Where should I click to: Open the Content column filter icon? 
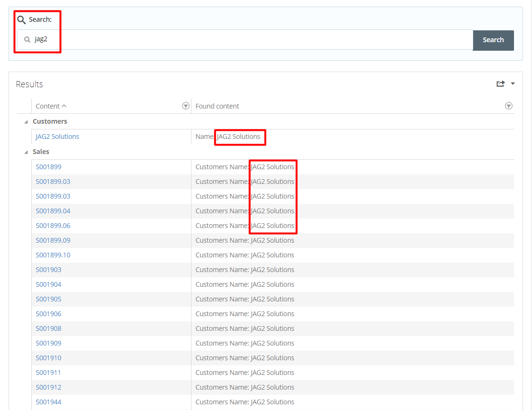tap(185, 106)
